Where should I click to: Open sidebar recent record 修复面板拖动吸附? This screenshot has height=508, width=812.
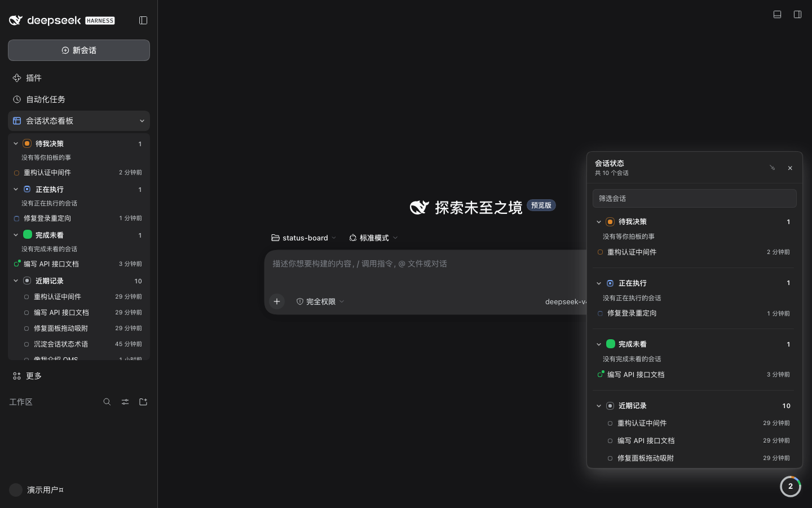click(x=79, y=328)
